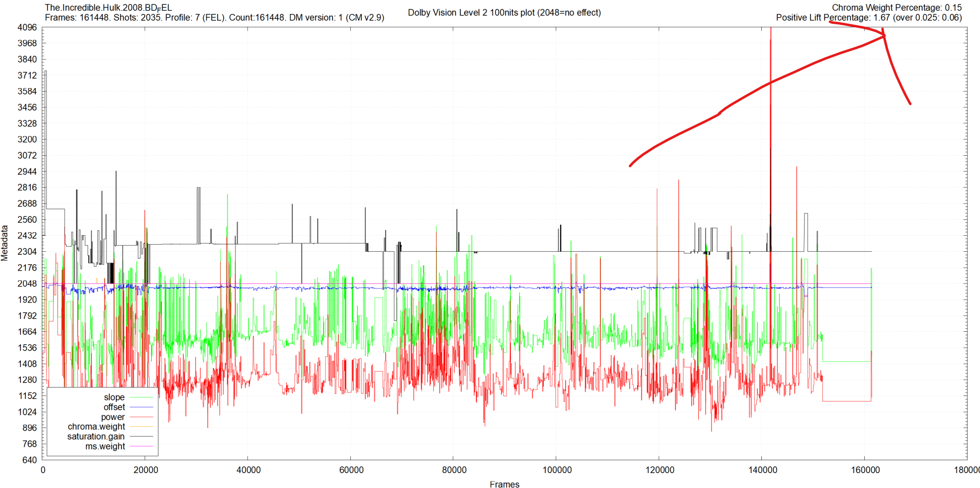The image size is (980, 488).
Task: Click the plot title 'Dolby Vision Level 2 100nits plot'
Action: click(x=504, y=12)
